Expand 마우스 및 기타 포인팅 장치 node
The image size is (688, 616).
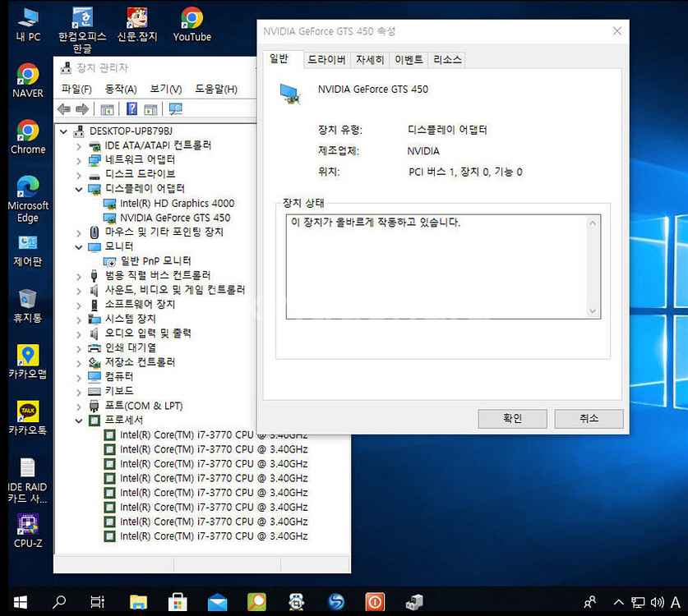coord(79,232)
